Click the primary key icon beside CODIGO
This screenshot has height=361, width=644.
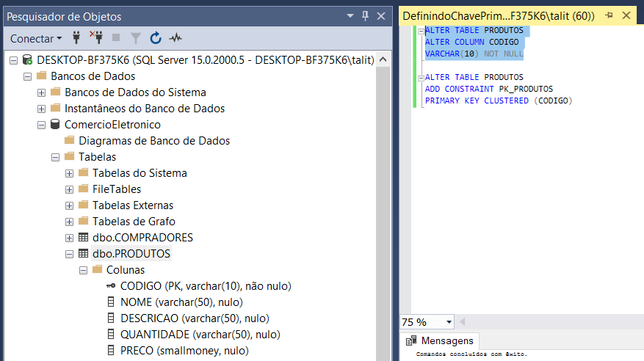coord(111,285)
